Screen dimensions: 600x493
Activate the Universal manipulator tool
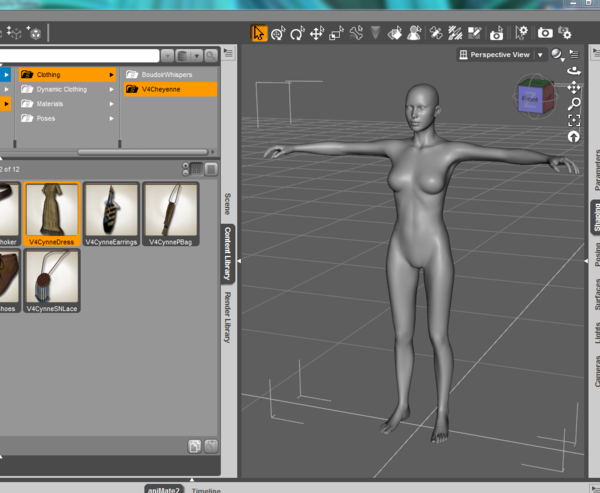(278, 33)
